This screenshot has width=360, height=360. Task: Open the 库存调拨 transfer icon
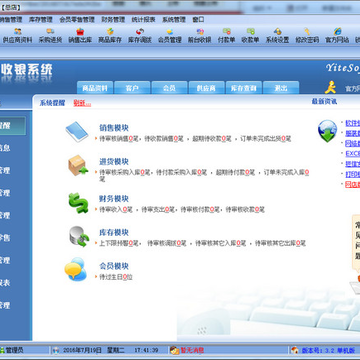pyautogui.click(x=140, y=32)
